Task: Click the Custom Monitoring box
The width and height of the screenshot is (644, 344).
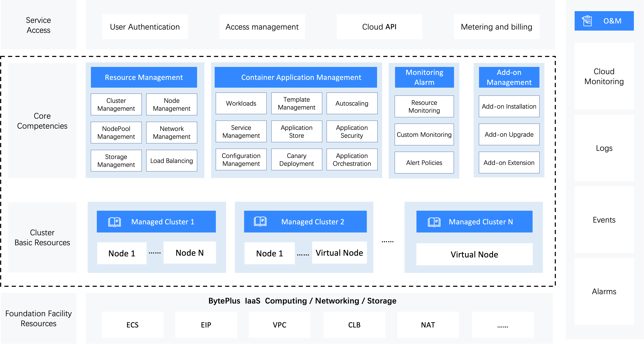Action: [x=424, y=135]
